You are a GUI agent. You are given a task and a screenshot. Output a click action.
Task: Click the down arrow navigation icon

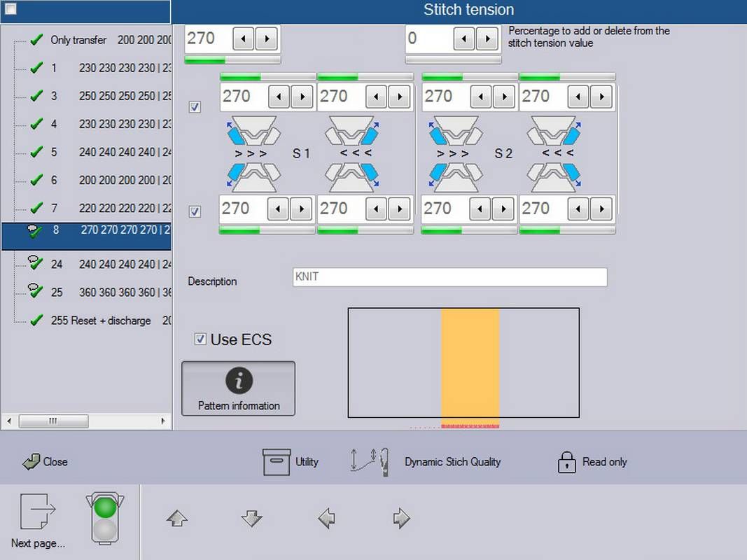tap(251, 518)
